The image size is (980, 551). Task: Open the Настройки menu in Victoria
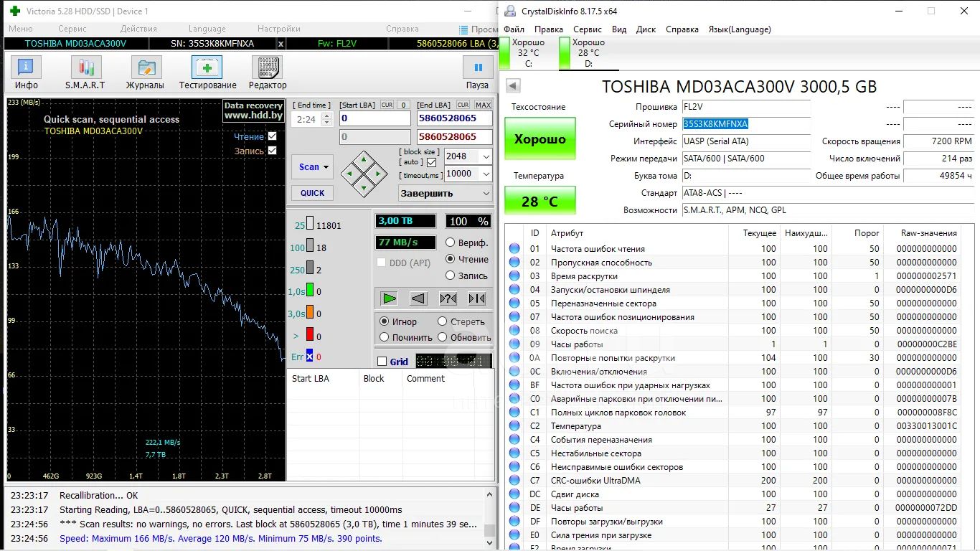pos(279,29)
